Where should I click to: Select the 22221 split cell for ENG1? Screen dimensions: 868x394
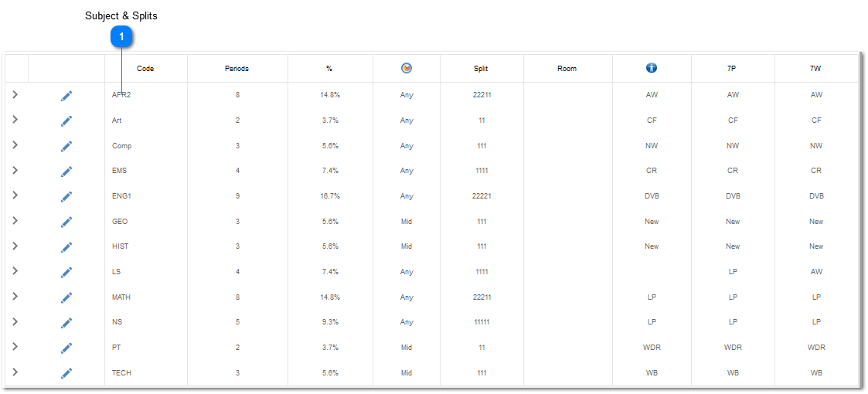point(482,196)
